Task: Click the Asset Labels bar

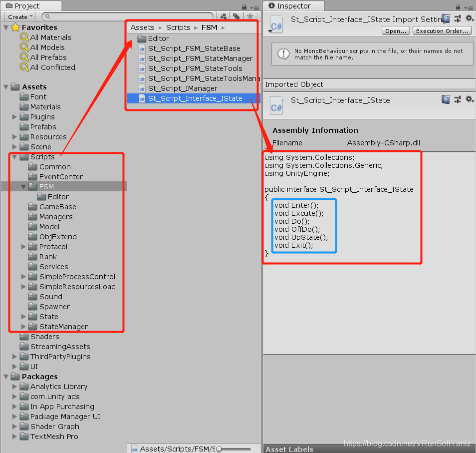Action: click(369, 449)
